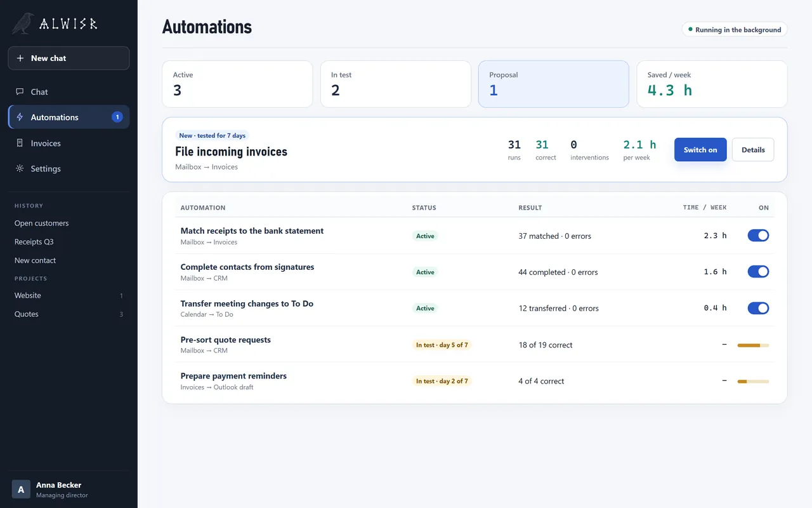812x508 pixels.
Task: Click the Prepare payment reminders progress bar
Action: click(x=753, y=382)
